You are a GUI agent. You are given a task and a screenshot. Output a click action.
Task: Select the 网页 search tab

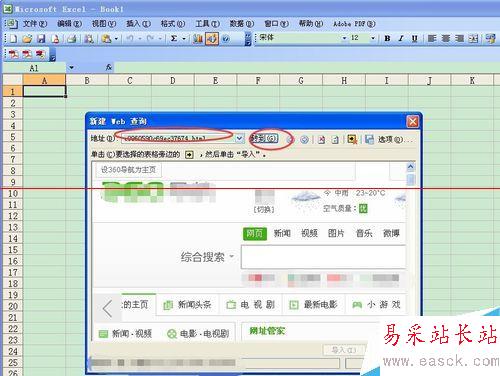[255, 233]
